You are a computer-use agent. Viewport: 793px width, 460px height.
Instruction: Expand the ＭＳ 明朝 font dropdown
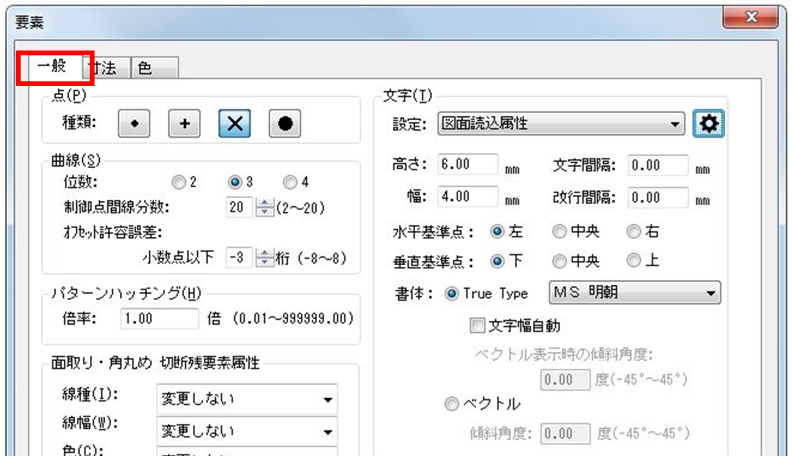[x=635, y=293]
